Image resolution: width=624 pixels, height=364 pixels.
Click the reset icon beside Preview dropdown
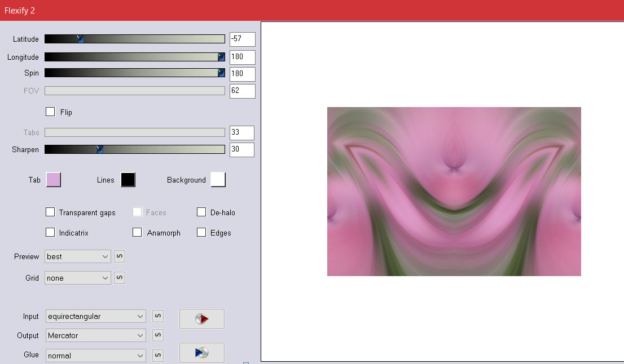tap(120, 256)
